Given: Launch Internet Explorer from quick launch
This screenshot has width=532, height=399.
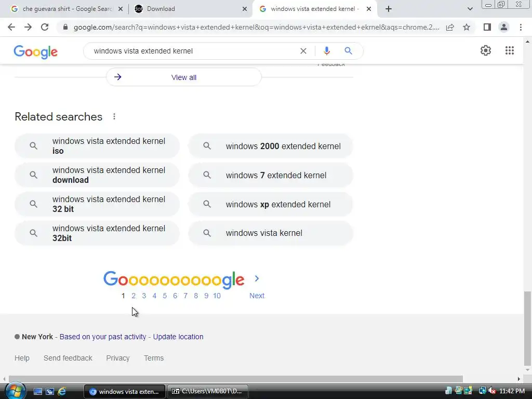Looking at the screenshot, I should point(62,391).
